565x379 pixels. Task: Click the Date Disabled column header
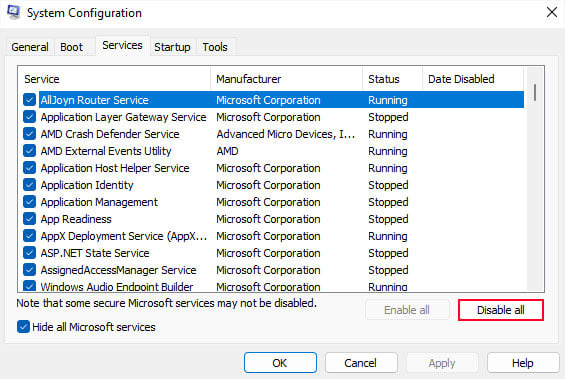[473, 79]
